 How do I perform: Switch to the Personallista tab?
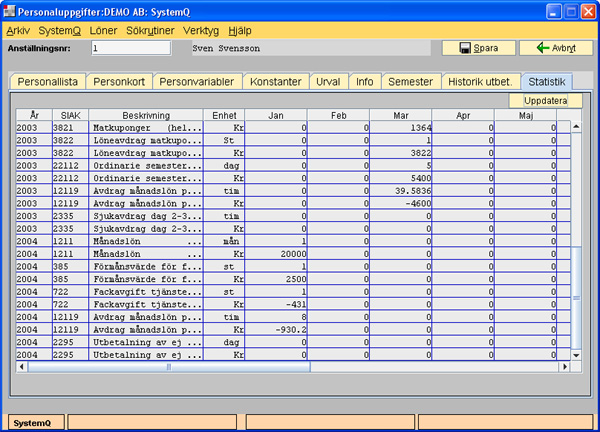pyautogui.click(x=48, y=82)
